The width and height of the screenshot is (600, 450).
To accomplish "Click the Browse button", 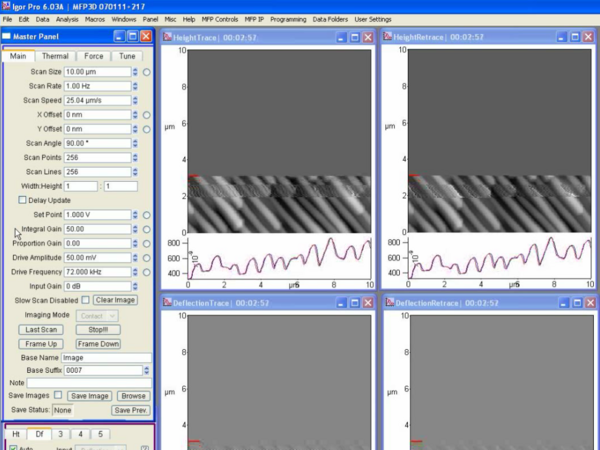I will click(132, 396).
